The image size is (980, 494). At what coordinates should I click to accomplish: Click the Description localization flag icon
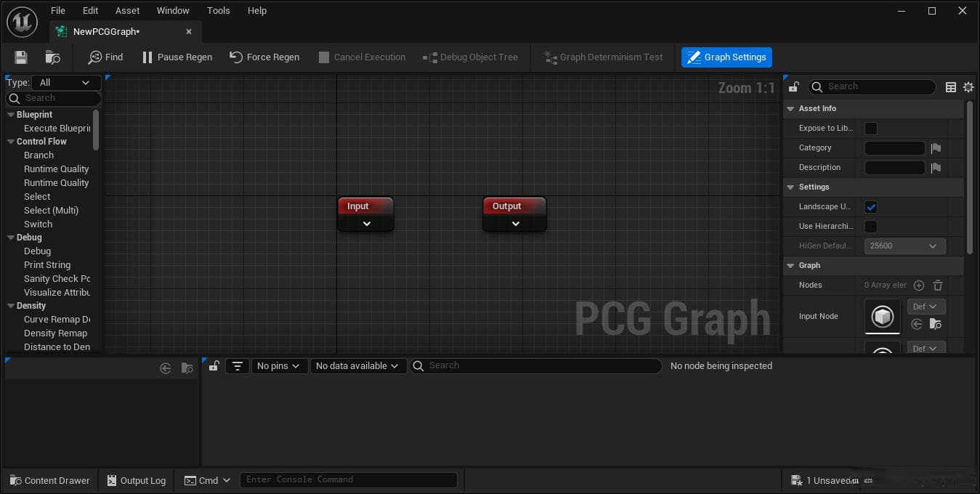pyautogui.click(x=936, y=168)
